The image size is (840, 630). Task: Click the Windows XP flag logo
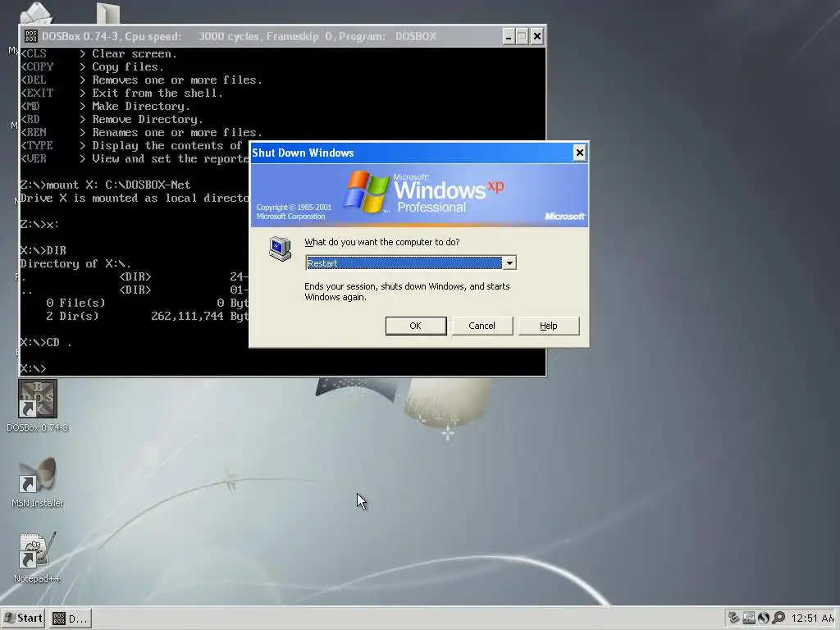pyautogui.click(x=367, y=192)
